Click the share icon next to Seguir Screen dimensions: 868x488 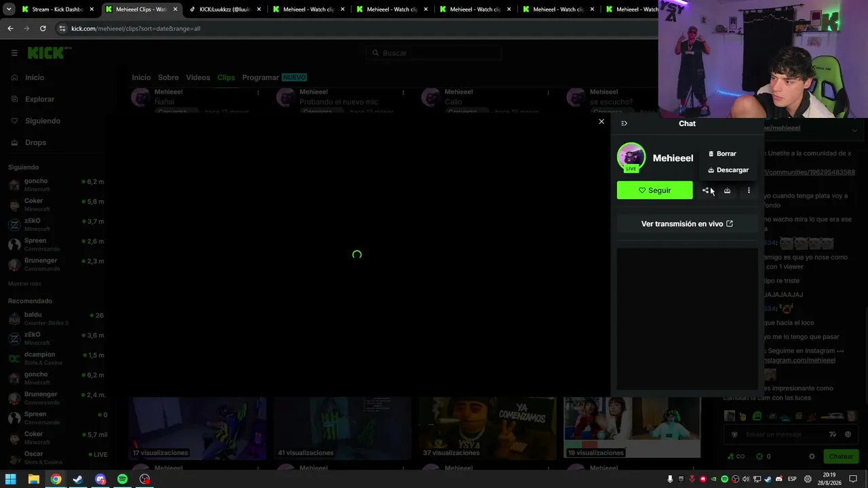pos(705,190)
